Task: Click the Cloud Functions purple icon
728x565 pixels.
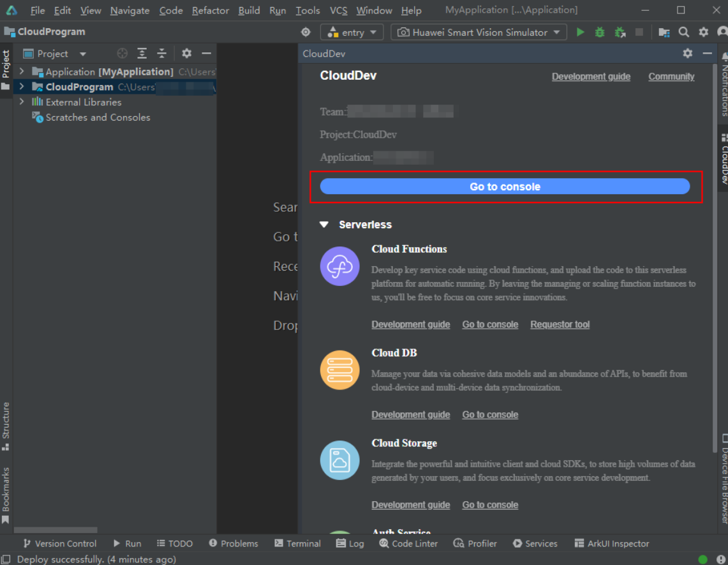Action: pos(340,266)
